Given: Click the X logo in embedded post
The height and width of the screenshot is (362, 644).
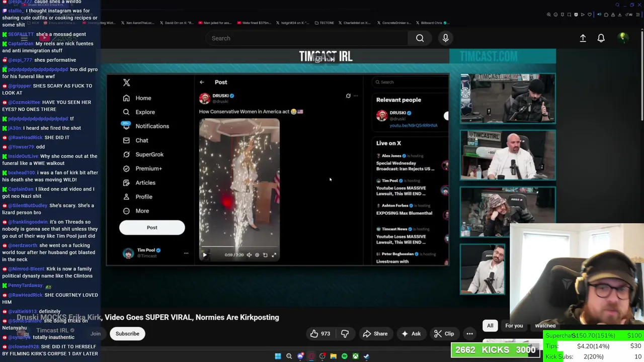Looking at the screenshot, I should click(126, 82).
